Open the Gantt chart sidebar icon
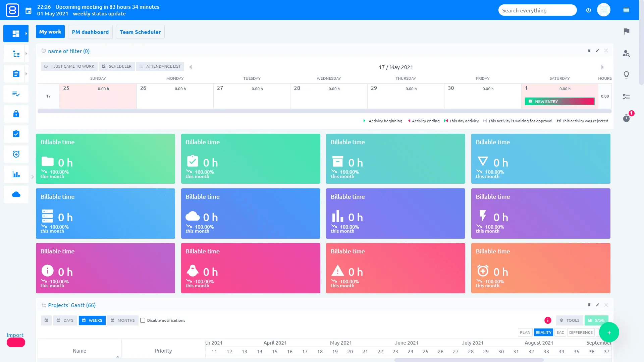Image resolution: width=644 pixels, height=362 pixels. [x=15, y=53]
